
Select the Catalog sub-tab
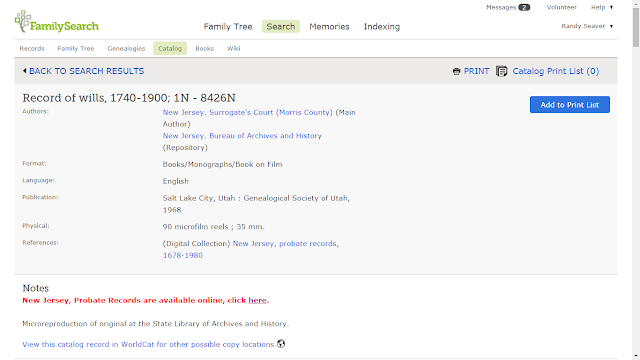tap(170, 48)
